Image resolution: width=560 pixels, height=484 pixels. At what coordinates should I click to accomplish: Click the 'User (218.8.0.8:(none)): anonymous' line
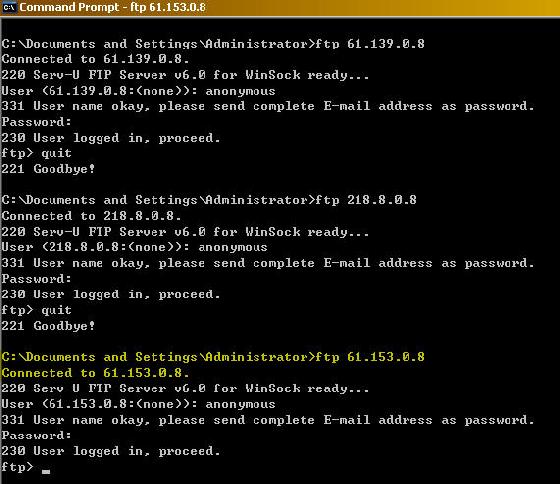[x=134, y=247]
